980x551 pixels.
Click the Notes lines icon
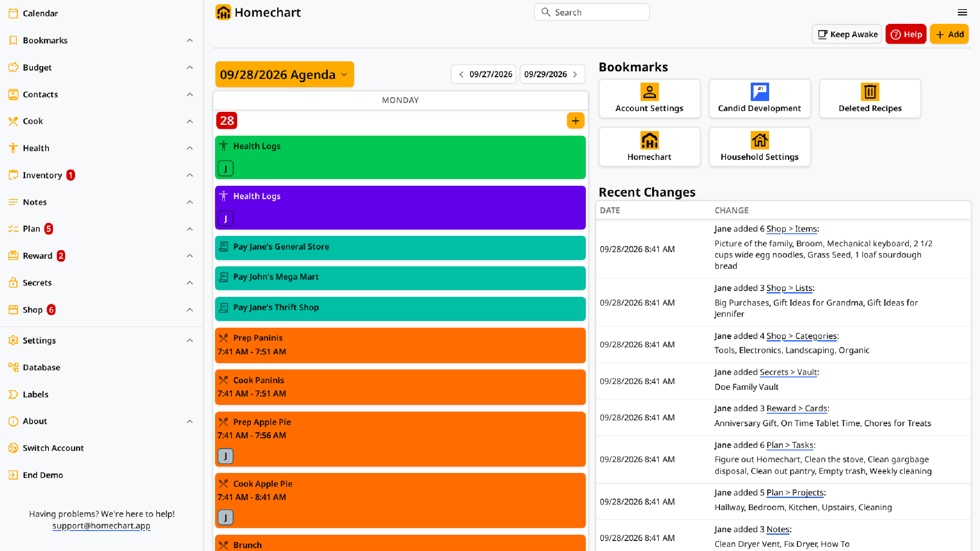tap(13, 202)
